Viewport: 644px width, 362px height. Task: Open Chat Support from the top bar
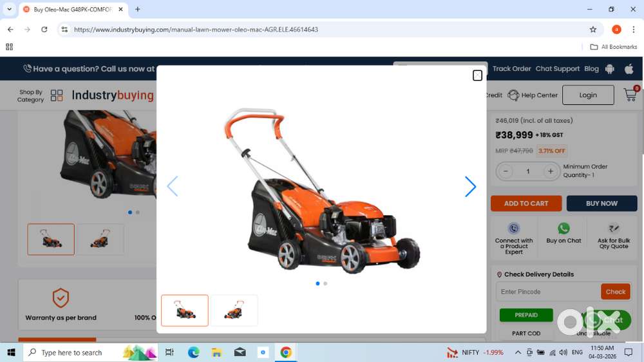pos(557,69)
